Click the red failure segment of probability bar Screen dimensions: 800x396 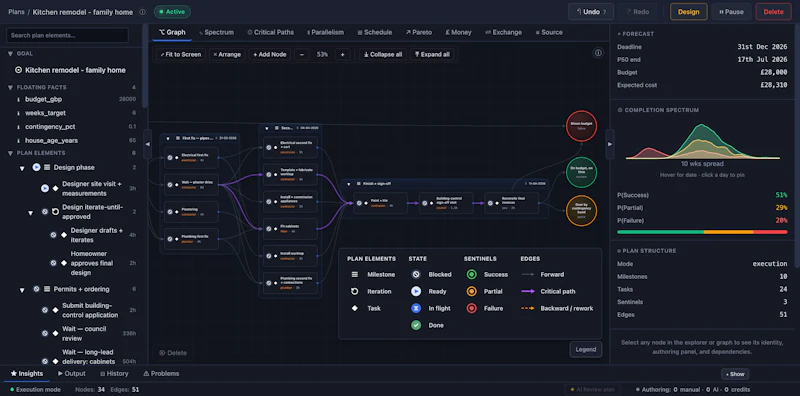click(x=770, y=232)
